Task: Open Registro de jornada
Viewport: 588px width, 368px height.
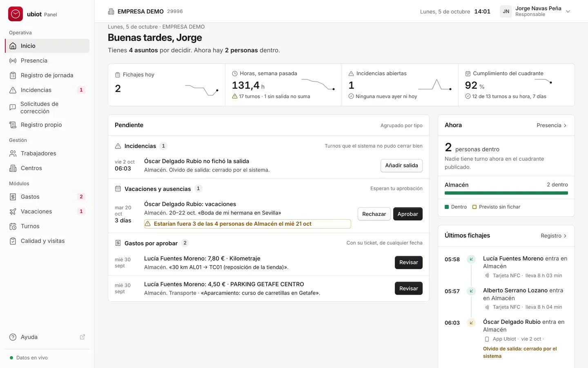Action: tap(47, 75)
